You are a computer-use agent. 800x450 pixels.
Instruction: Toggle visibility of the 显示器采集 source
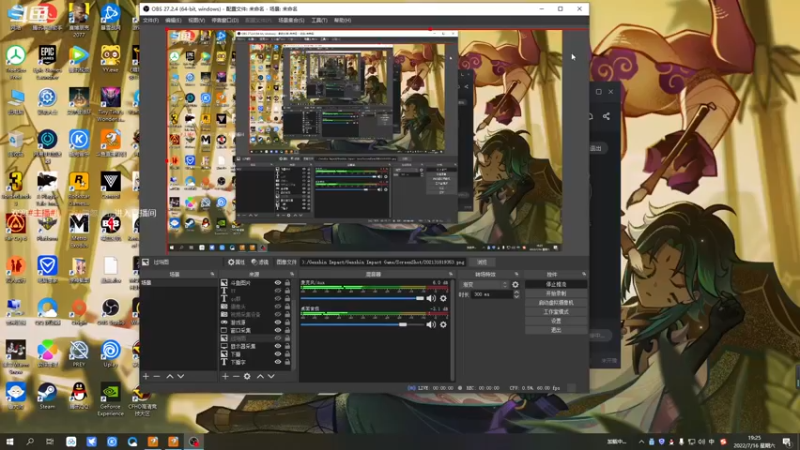click(278, 346)
